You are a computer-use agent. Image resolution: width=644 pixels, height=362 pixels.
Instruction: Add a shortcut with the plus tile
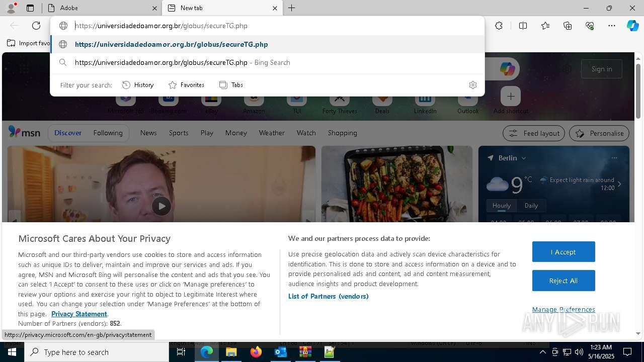(511, 96)
